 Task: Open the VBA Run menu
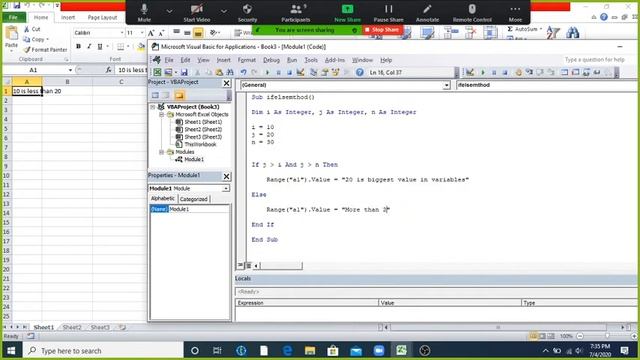pyautogui.click(x=292, y=60)
